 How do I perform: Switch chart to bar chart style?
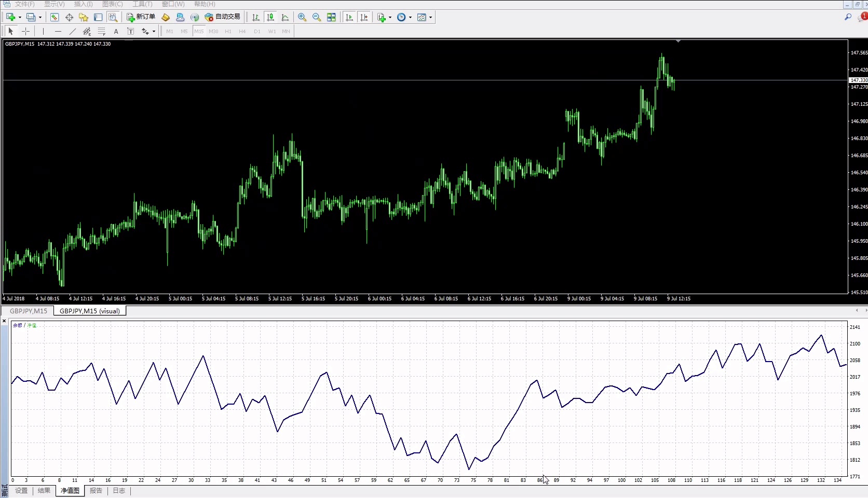click(256, 17)
